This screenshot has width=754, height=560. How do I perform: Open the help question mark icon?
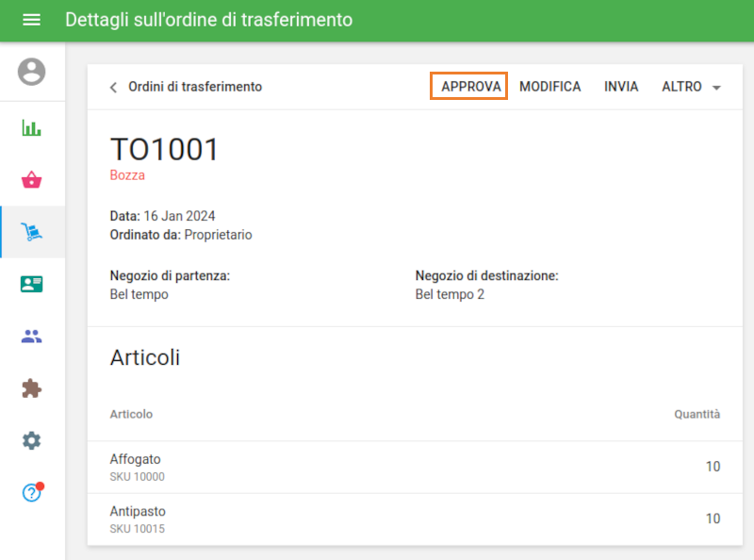(29, 491)
